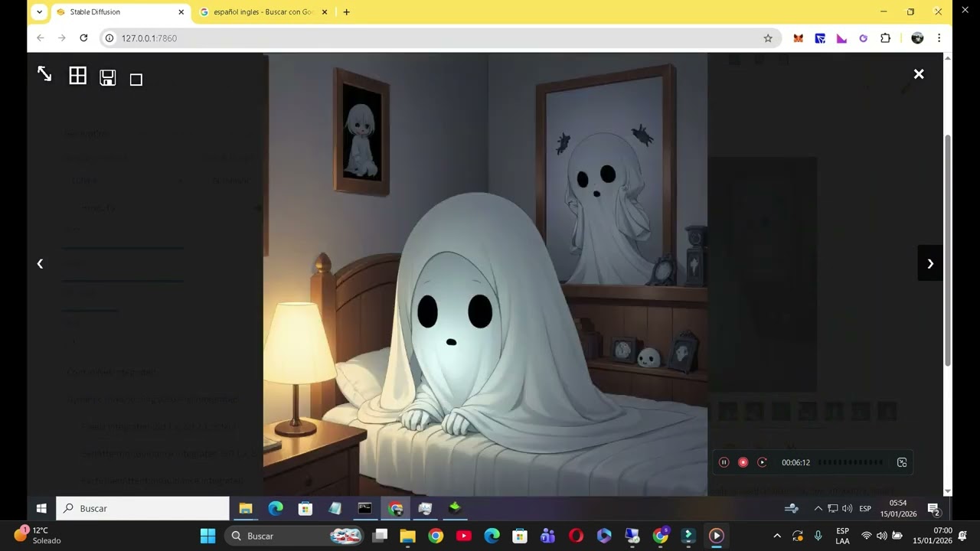
Task: Select the media player app on bottom taskbar
Action: pos(717,536)
